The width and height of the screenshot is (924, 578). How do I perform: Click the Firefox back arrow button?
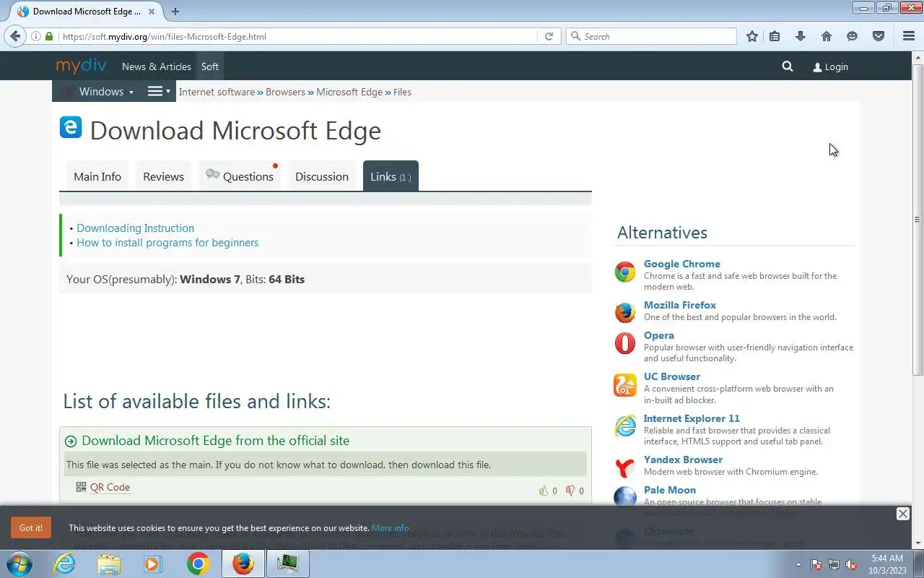(15, 36)
